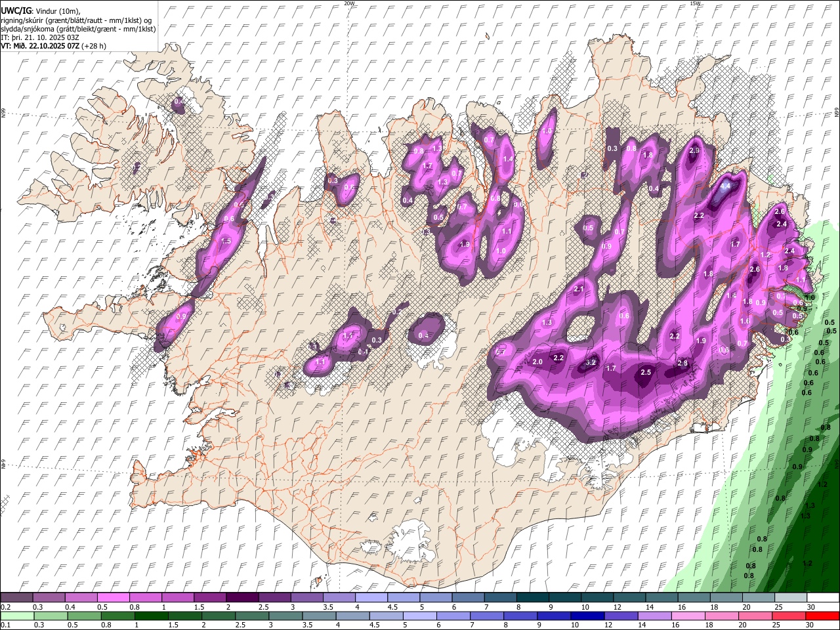Click the 'rigning/skúrir (grænt/blátt/rautt - mm/1klst) og' line
840x630 pixels.
(x=76, y=20)
